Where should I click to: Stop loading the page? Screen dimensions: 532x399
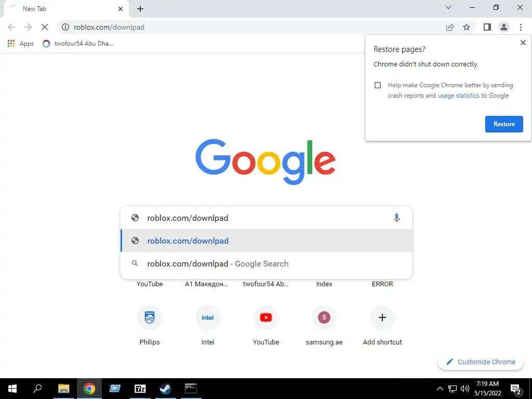(45, 27)
